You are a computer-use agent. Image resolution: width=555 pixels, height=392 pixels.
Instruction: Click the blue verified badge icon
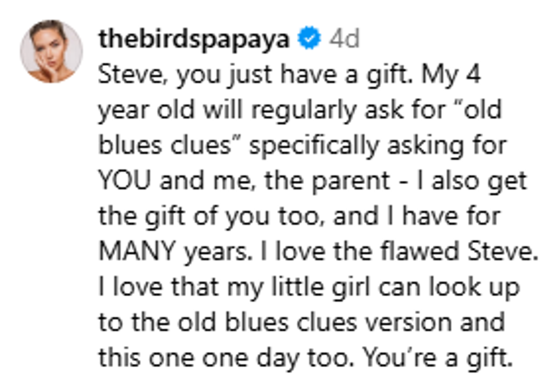309,40
